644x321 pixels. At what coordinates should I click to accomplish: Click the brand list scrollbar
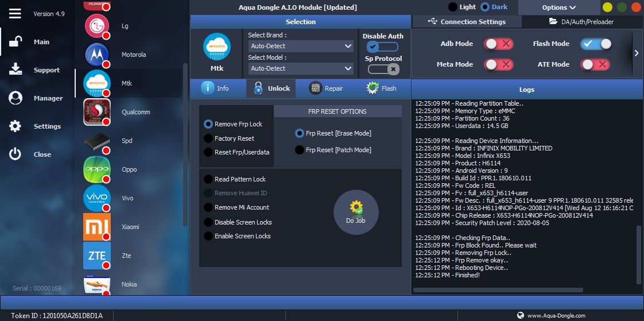tap(185, 144)
